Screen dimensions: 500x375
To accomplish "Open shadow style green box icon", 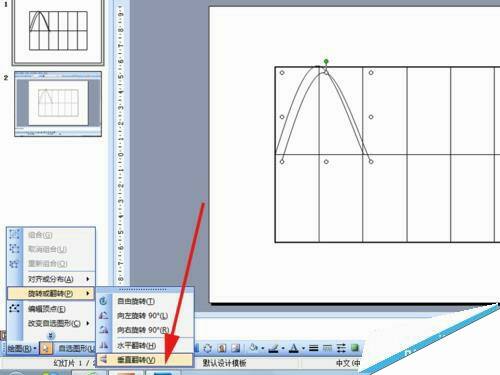I will [x=355, y=348].
